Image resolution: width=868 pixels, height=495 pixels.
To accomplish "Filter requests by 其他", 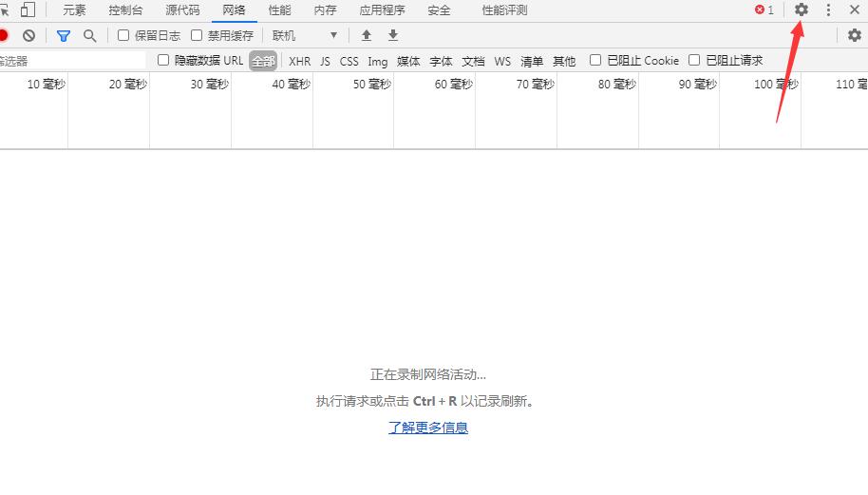I will 564,61.
